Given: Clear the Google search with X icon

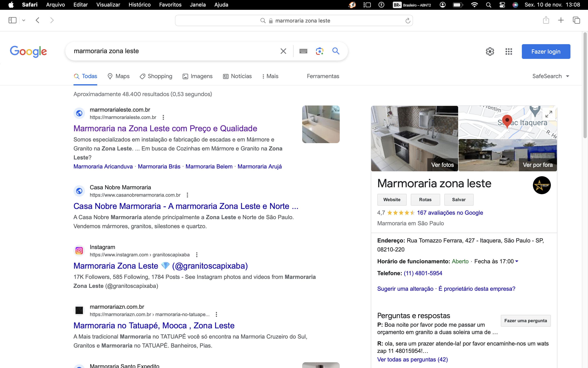Looking at the screenshot, I should click(283, 51).
